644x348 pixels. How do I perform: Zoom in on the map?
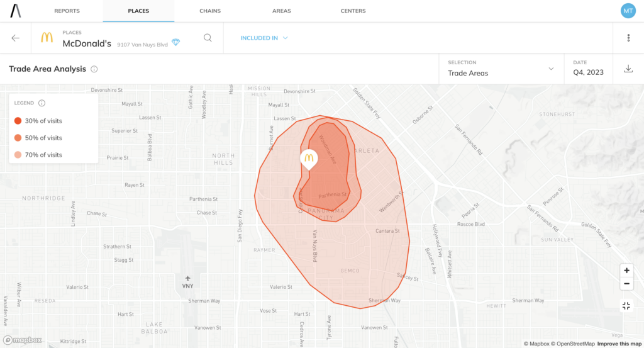[x=626, y=271]
